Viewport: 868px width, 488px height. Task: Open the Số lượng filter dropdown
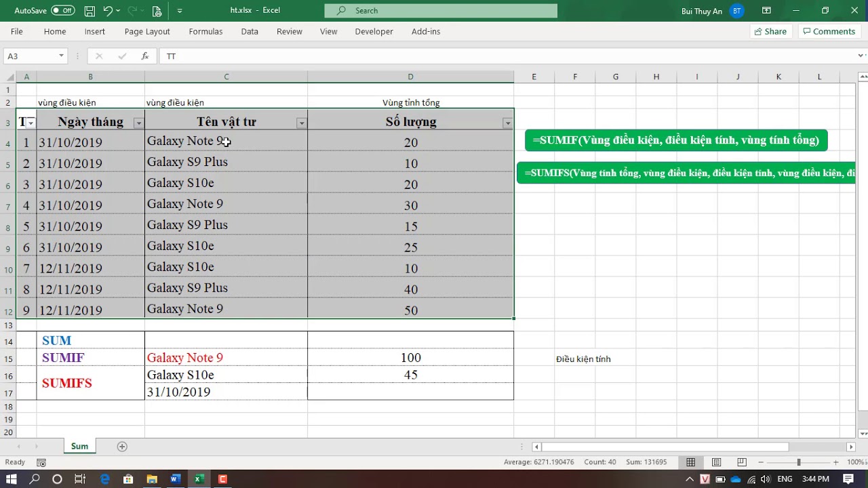pos(507,123)
